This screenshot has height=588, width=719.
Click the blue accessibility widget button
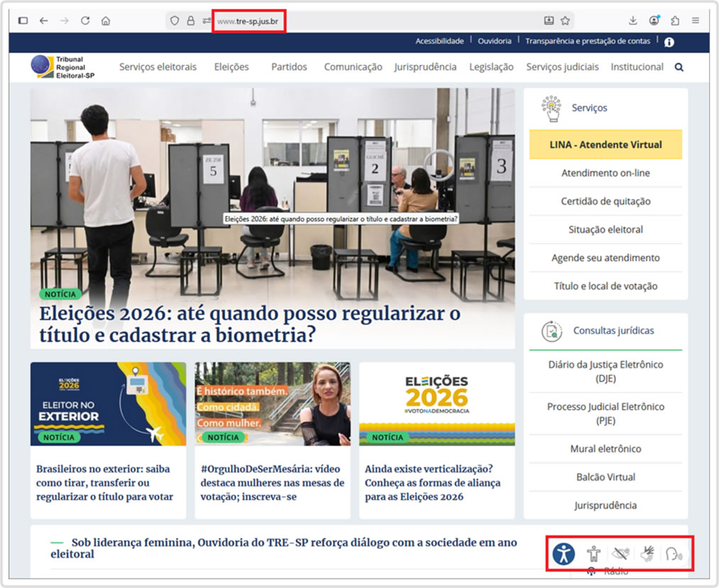[563, 553]
